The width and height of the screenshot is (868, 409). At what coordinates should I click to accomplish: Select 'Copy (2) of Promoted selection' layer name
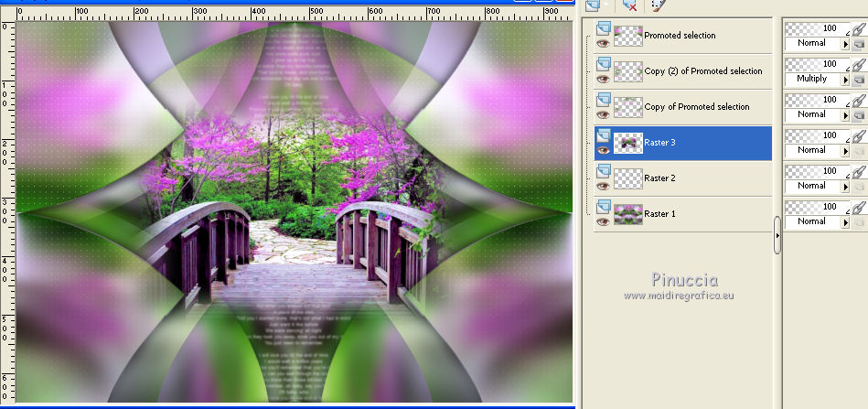click(x=703, y=71)
